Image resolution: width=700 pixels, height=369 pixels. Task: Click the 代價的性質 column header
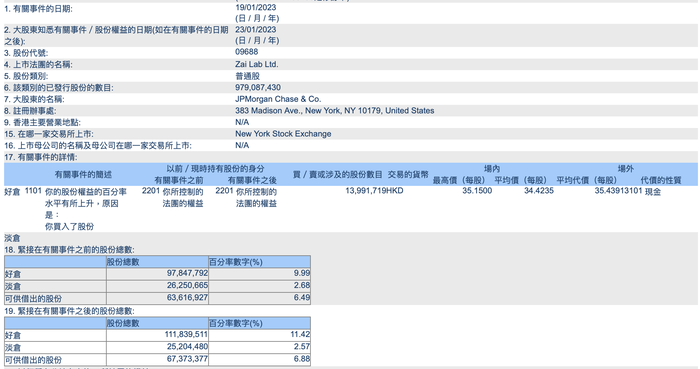[x=661, y=180]
